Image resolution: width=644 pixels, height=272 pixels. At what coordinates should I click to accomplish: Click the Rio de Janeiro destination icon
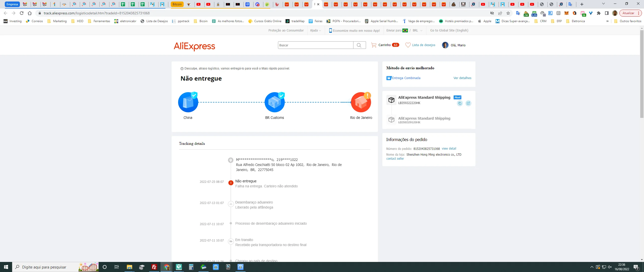click(361, 102)
